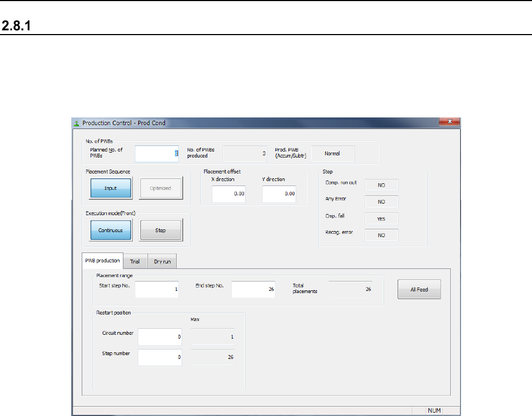Click the Circuit number restart field

160,337
